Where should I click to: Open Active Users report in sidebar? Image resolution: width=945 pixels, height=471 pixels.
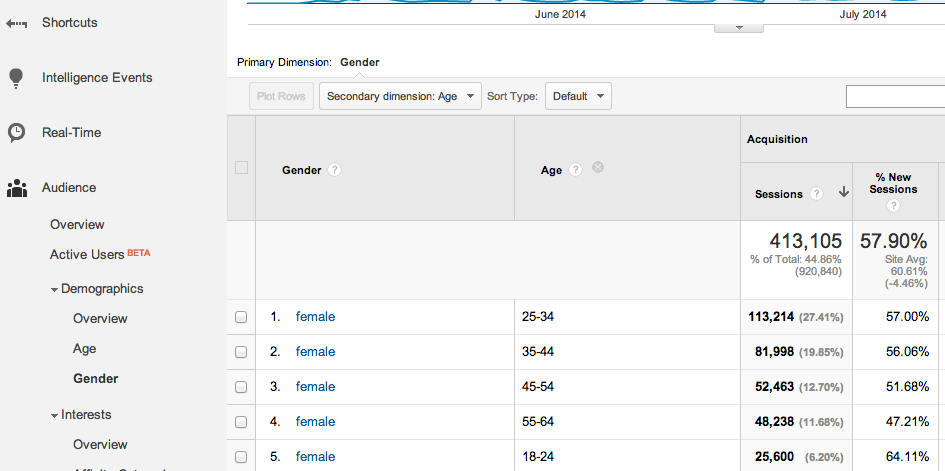tap(87, 255)
